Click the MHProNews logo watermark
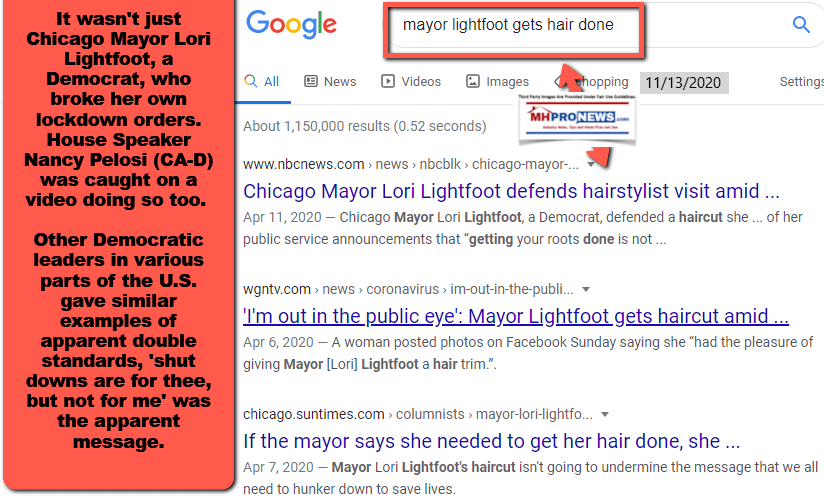This screenshot has width=824, height=498. 574,119
